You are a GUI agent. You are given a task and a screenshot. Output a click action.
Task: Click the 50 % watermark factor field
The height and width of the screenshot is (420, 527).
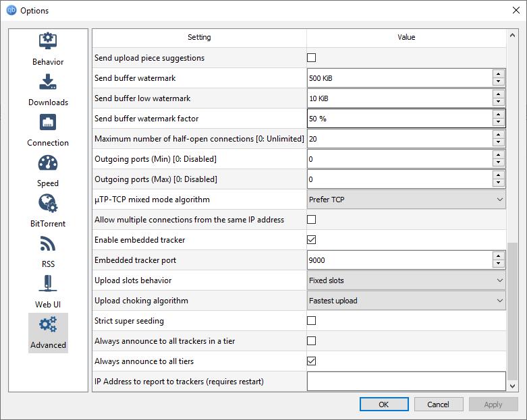tap(400, 119)
